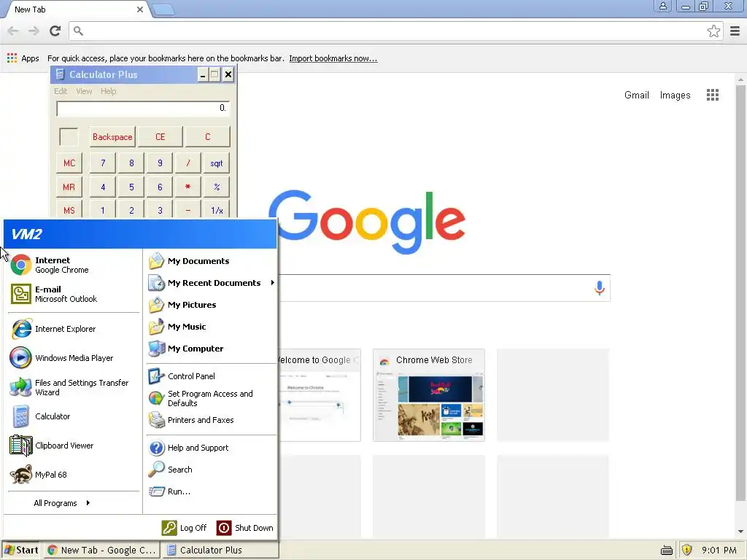Open Calculator Plus View menu
Viewport: 747px width, 560px height.
(85, 91)
